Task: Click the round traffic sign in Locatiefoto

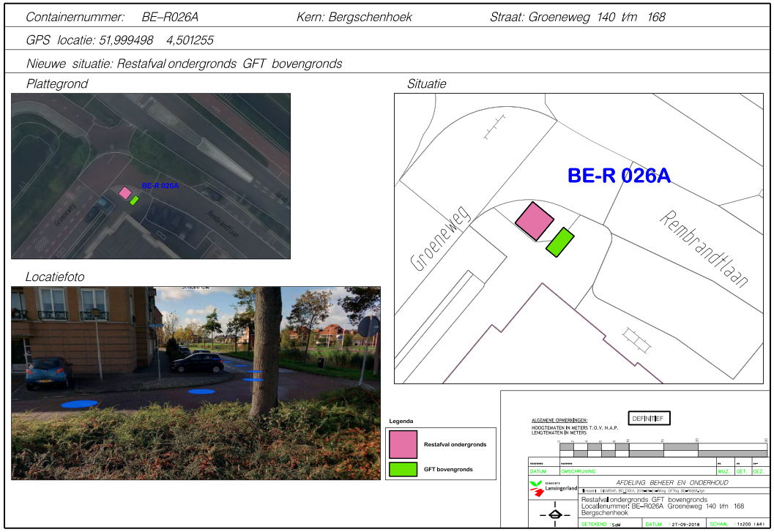Action: (373, 328)
